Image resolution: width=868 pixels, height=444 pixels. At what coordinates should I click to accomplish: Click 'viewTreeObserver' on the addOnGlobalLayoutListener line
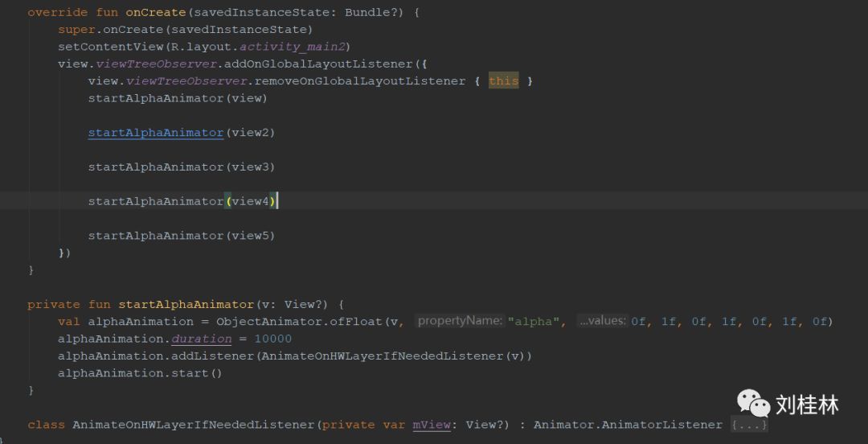[x=156, y=64]
